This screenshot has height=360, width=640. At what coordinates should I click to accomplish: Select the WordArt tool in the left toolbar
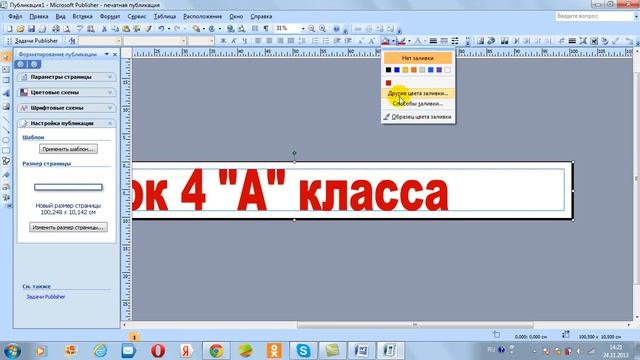(6, 93)
